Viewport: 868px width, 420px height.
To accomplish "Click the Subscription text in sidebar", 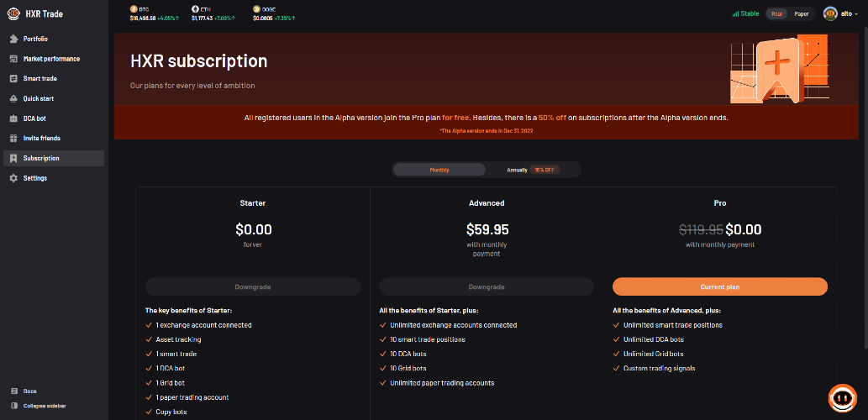I will click(41, 158).
